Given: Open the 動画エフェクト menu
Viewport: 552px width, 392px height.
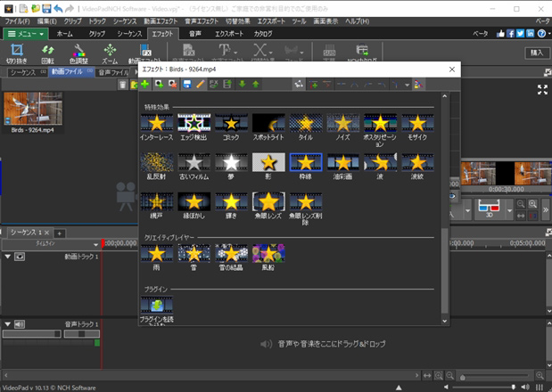Looking at the screenshot, I should pyautogui.click(x=161, y=21).
